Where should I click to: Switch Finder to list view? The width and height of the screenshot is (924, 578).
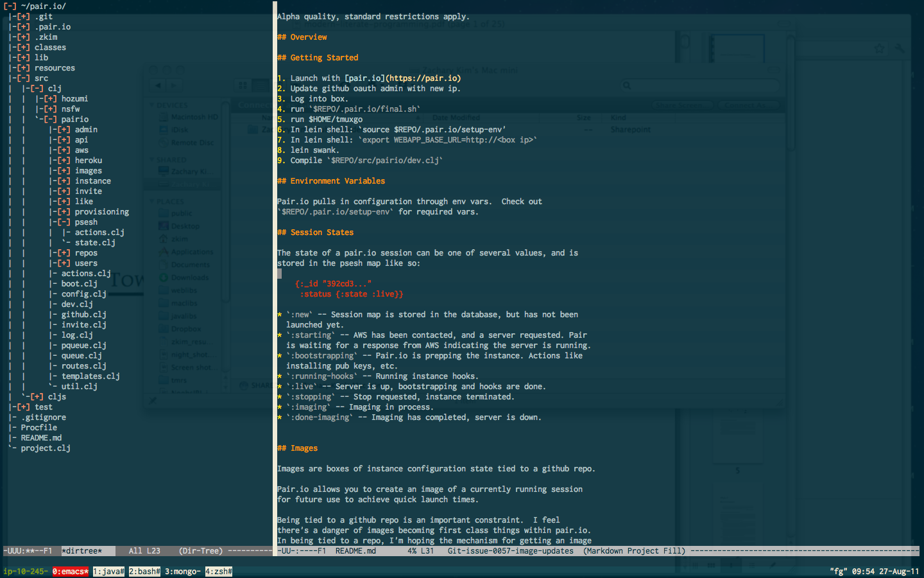pos(261,85)
